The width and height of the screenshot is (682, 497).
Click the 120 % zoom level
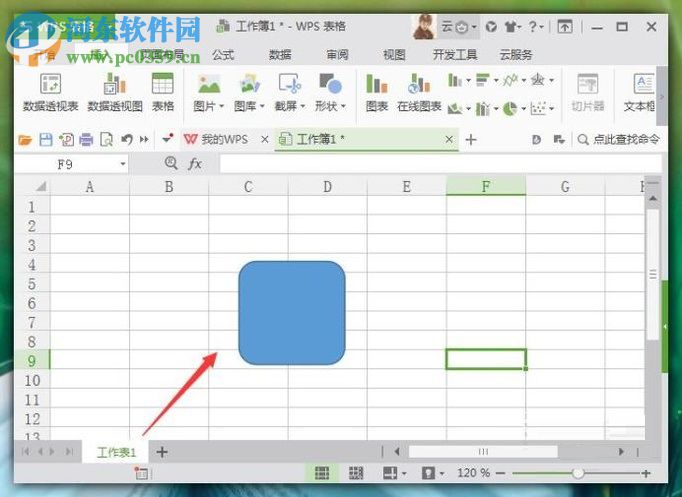coord(473,473)
